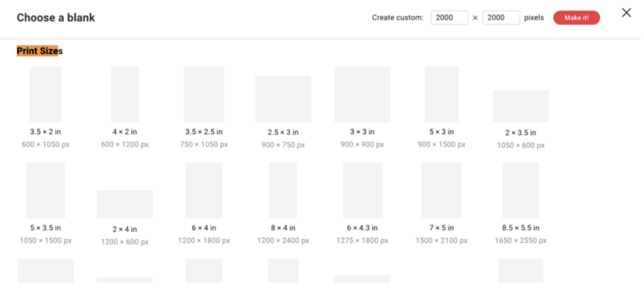Choose the 8.5 × 5.5 in blank
This screenshot has width=644, height=295.
521,190
